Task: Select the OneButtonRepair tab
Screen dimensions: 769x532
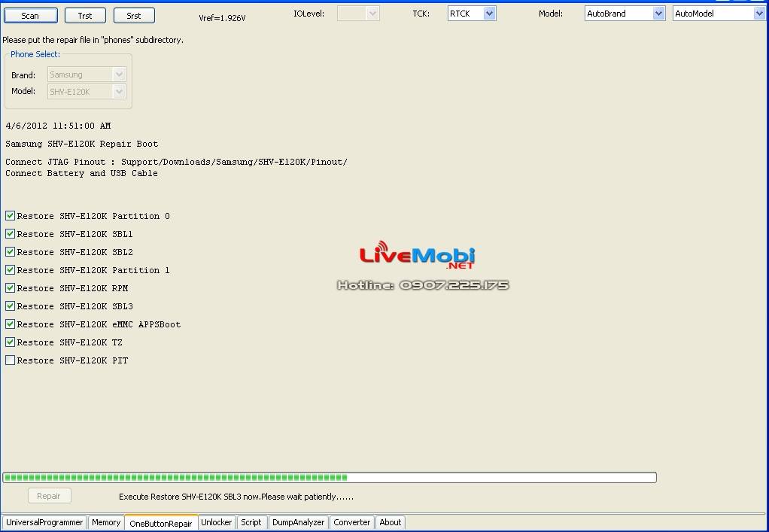Action: click(161, 523)
